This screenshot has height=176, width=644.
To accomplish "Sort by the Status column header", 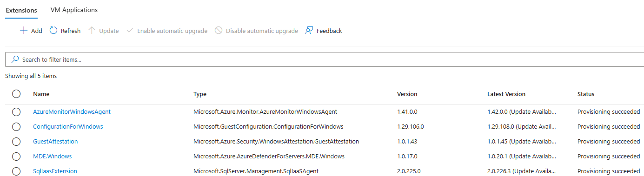I will tap(586, 94).
